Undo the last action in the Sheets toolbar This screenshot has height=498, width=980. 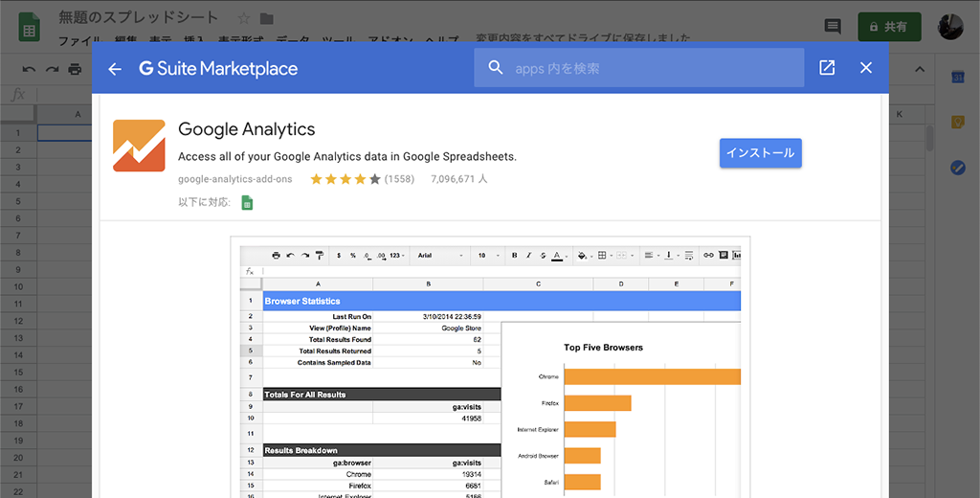(29, 70)
